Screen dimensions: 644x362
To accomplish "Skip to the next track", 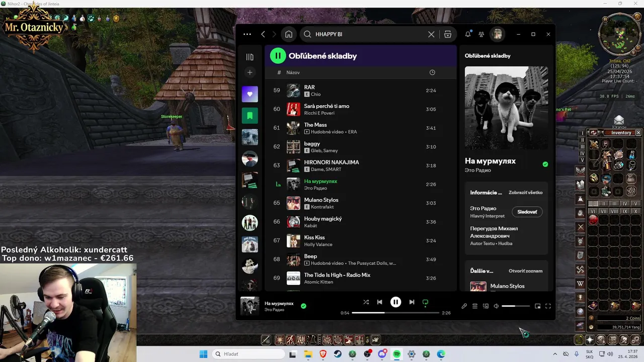I will (412, 302).
